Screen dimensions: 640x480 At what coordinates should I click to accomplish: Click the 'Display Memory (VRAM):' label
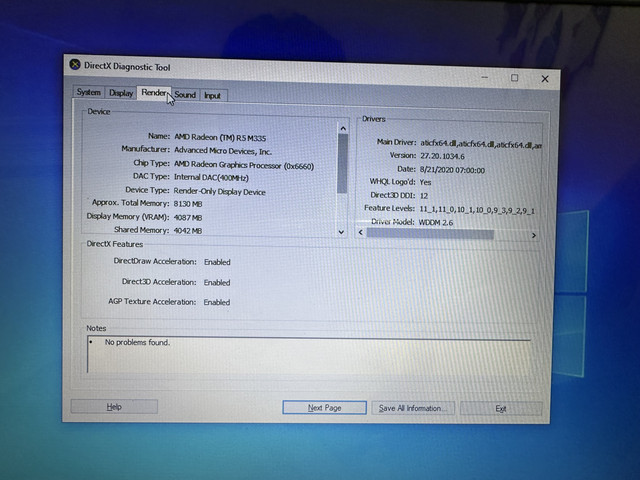128,217
